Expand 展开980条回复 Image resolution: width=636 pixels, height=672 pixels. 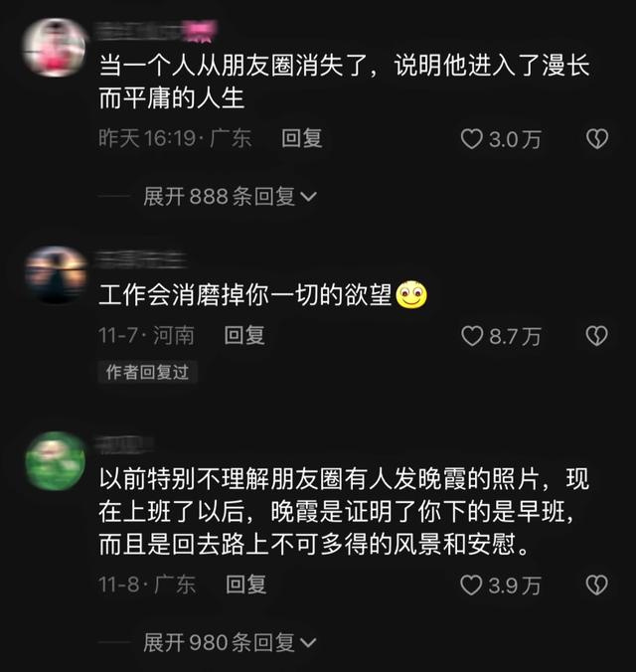click(230, 642)
